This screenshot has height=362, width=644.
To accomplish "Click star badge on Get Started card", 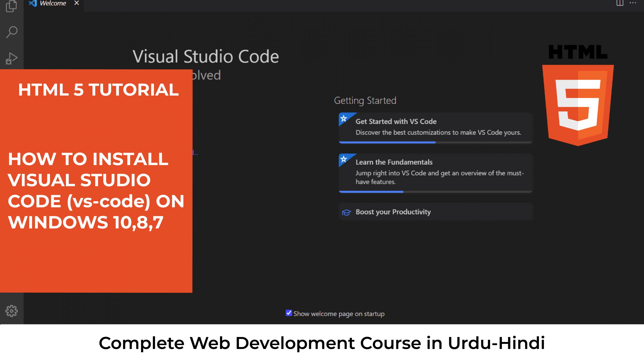I will tap(344, 118).
